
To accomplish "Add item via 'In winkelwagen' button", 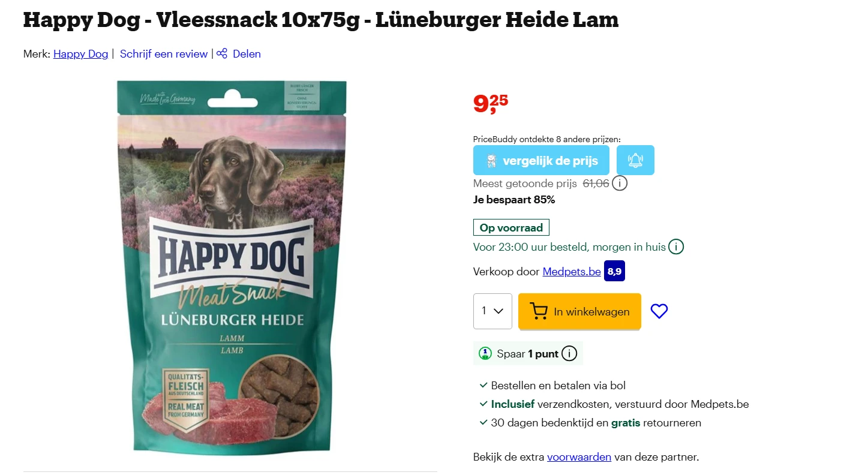I will 579,311.
